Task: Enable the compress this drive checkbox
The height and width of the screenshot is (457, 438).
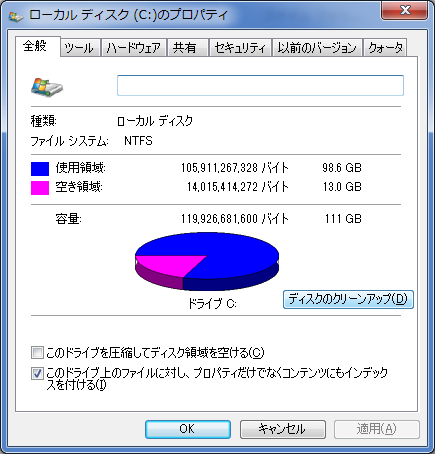Action: (x=37, y=354)
